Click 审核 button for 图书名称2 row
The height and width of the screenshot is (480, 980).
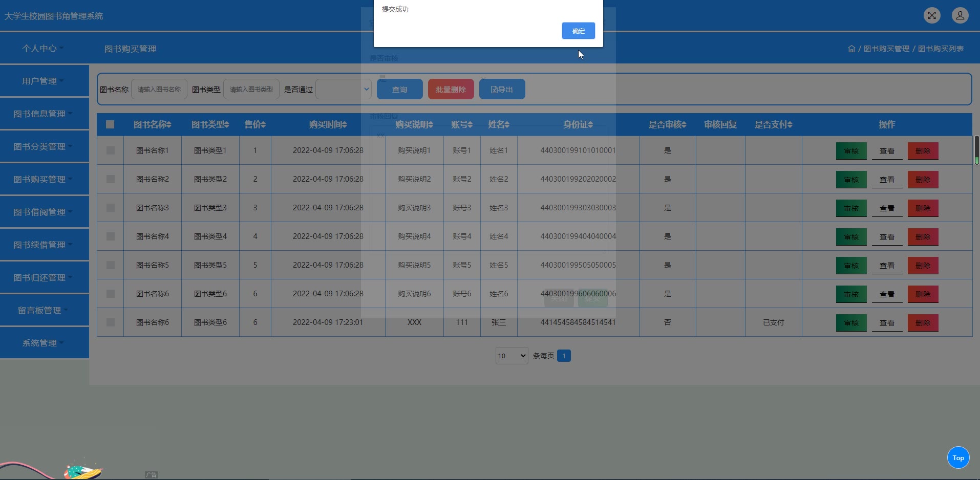(x=851, y=180)
